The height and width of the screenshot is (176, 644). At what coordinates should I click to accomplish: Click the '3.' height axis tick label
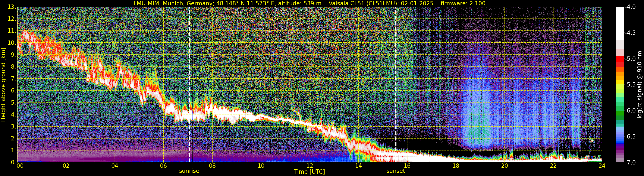coord(13,127)
